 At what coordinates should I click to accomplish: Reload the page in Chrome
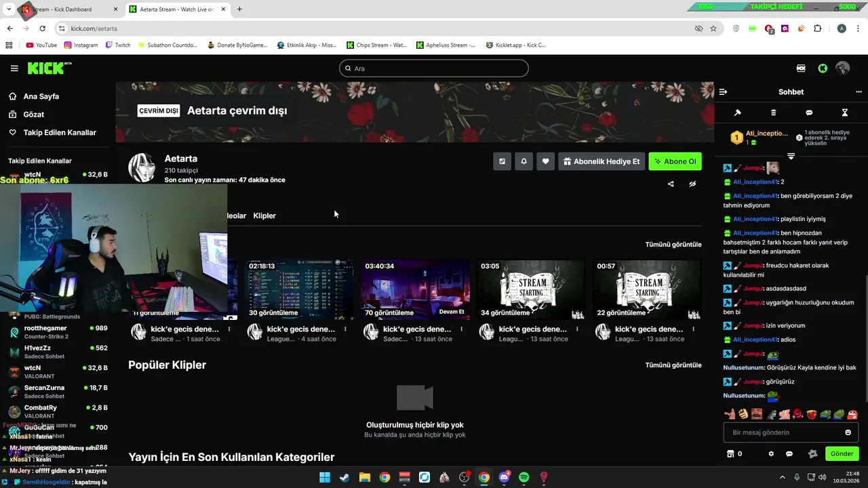coord(42,28)
